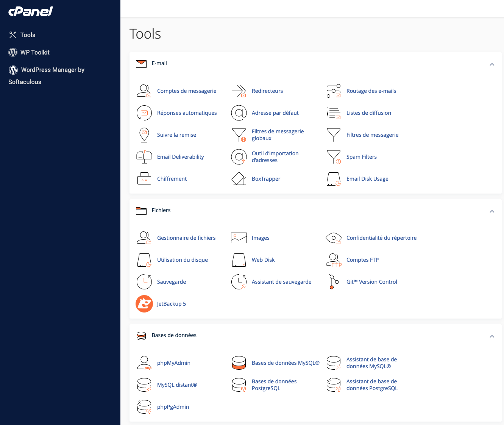Open the Routage des e-mails icon

pyautogui.click(x=334, y=91)
